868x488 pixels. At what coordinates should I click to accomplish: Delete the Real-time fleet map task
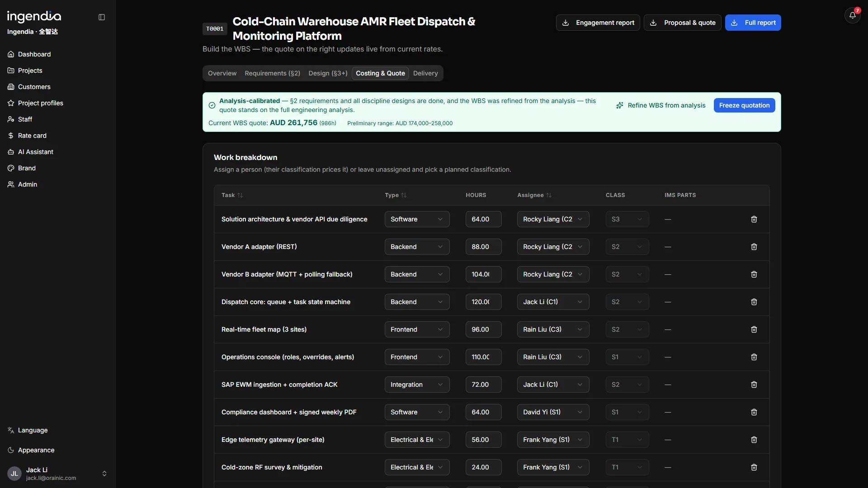click(754, 329)
